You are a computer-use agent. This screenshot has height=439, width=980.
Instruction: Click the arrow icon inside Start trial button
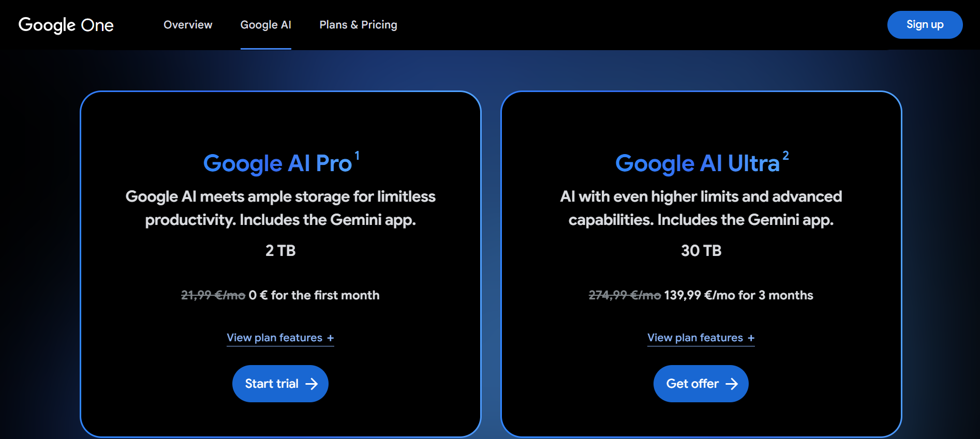[x=313, y=383]
